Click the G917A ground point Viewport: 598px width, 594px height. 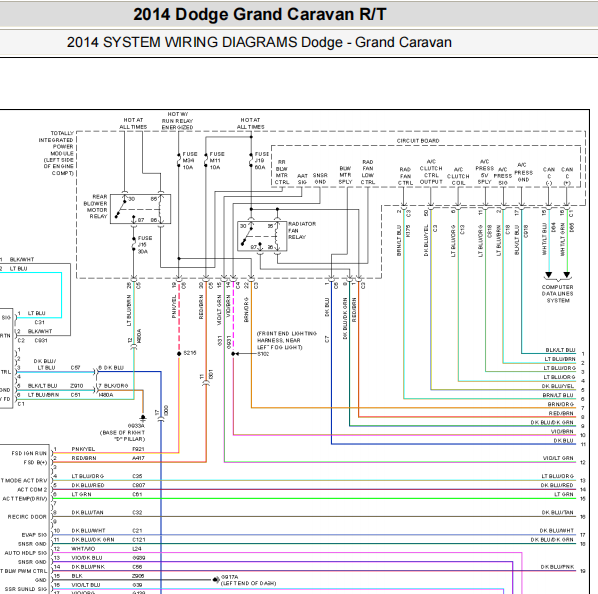(x=216, y=580)
